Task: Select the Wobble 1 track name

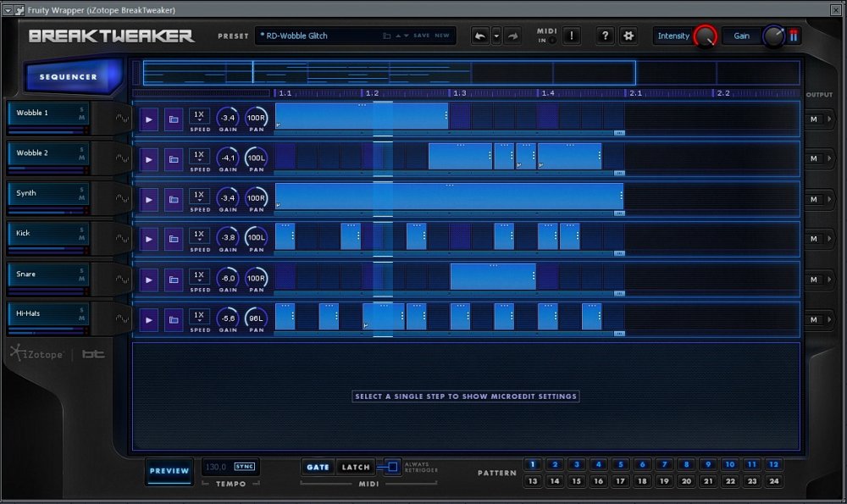Action: tap(32, 113)
